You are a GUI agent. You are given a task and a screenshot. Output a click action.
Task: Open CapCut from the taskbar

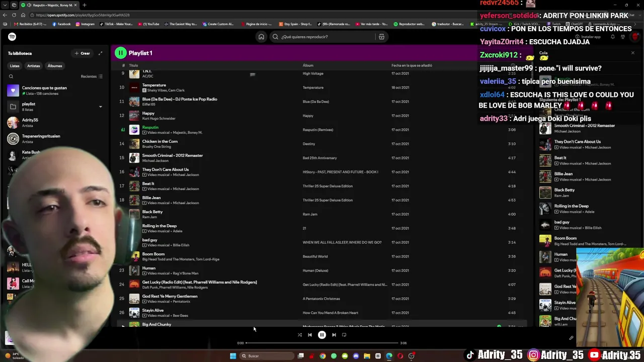pos(378,356)
